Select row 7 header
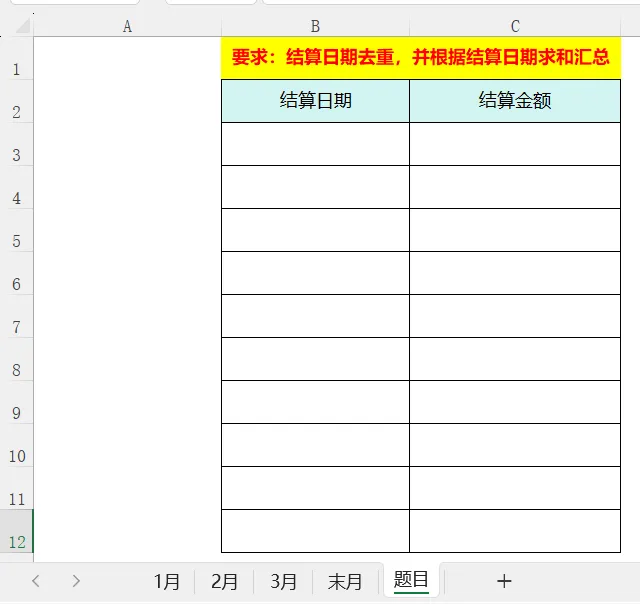Screen dimensions: 640x604 point(16,316)
